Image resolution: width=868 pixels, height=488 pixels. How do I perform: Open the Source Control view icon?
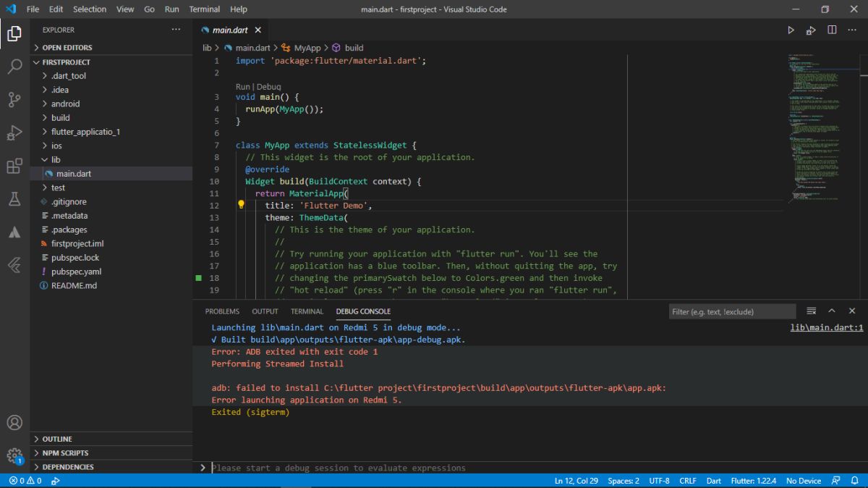point(14,100)
